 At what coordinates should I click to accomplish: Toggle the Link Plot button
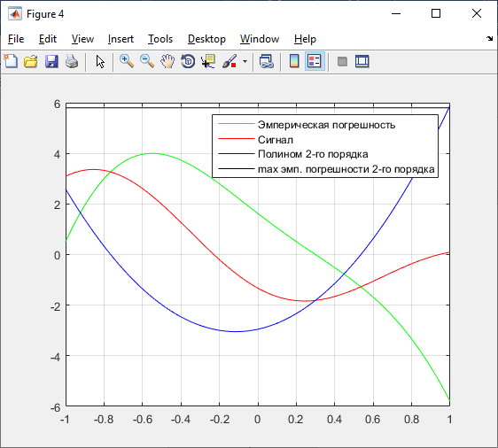[267, 61]
